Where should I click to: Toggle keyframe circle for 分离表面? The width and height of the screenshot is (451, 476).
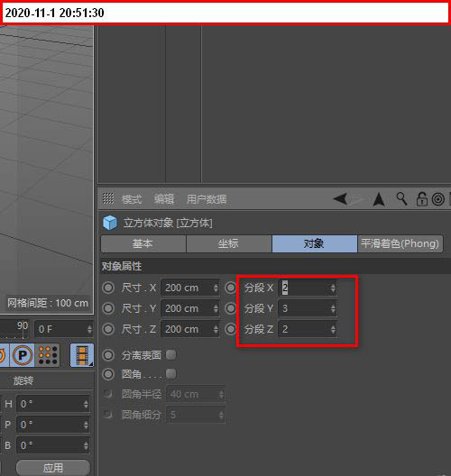tap(108, 355)
